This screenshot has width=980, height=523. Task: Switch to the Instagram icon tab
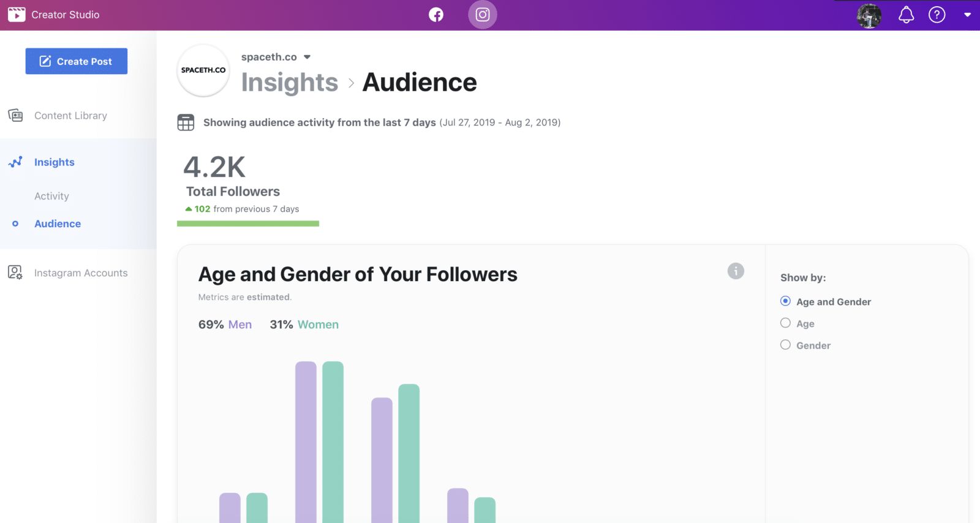coord(483,15)
